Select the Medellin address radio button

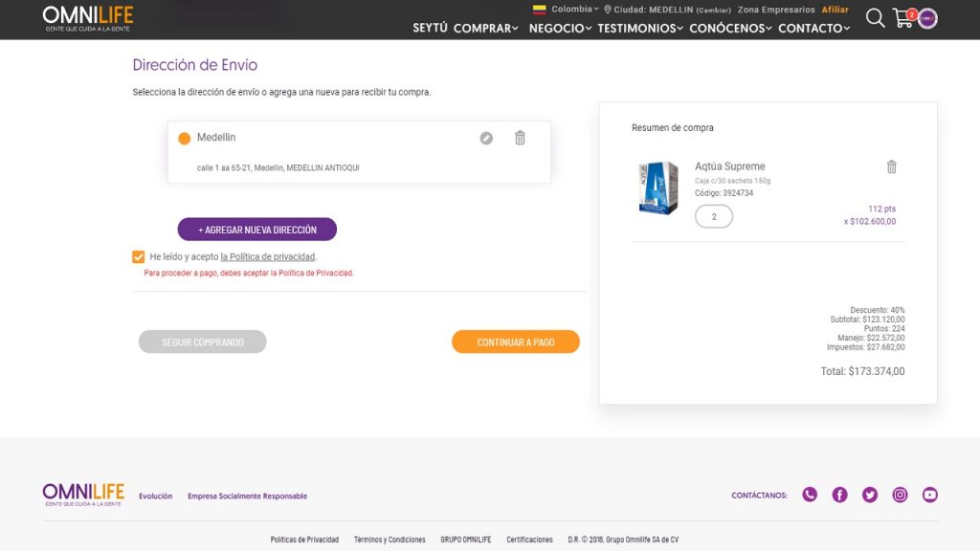pos(185,138)
